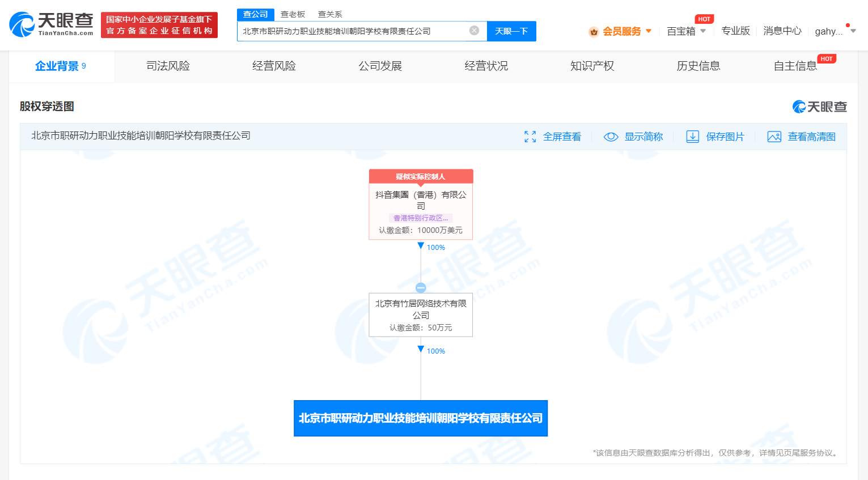Click the 香港特别行政区 tag

pyautogui.click(x=421, y=218)
